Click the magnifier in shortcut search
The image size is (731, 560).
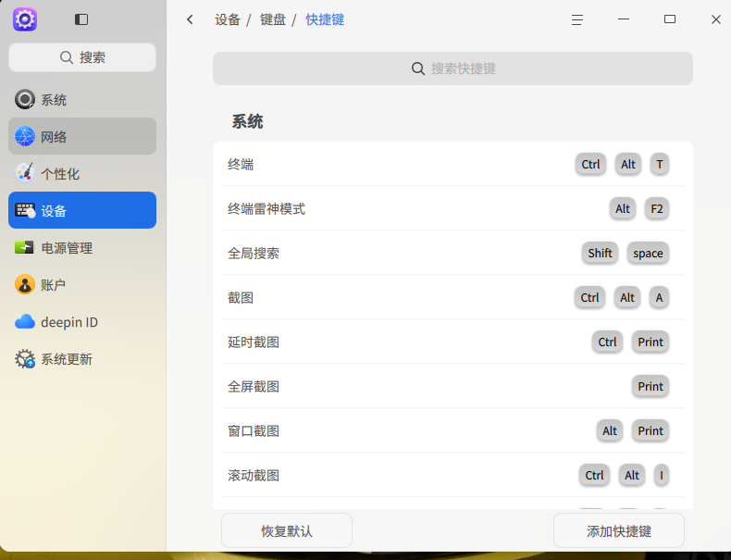point(417,68)
